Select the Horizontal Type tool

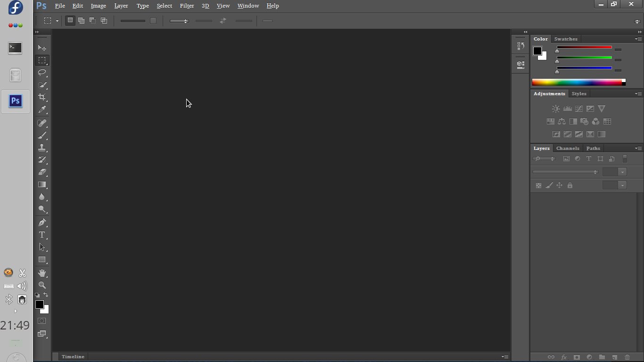coord(42,235)
